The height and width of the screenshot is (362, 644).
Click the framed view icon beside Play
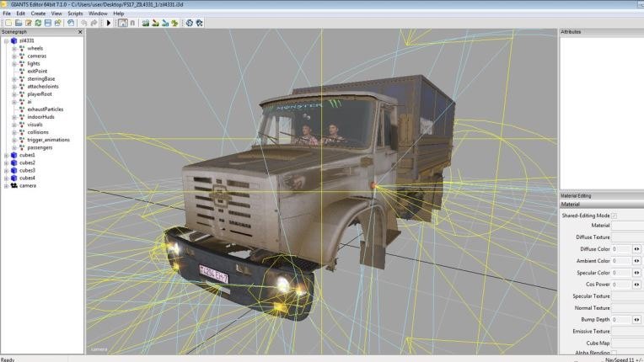click(x=123, y=23)
